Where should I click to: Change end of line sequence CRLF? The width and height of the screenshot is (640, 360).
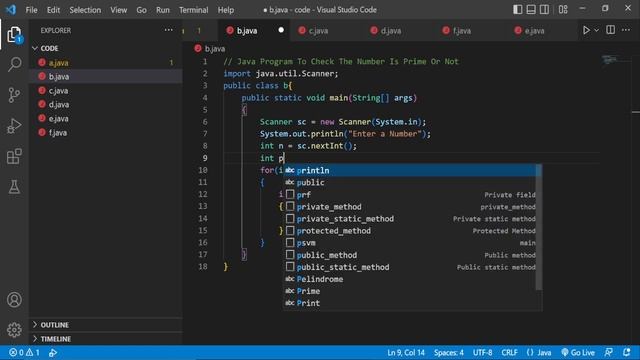509,352
